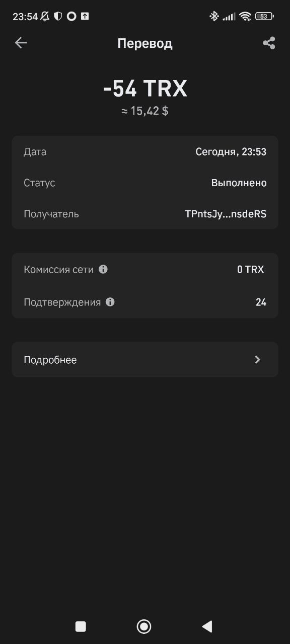Tap the 24 confirmations value

pyautogui.click(x=261, y=302)
